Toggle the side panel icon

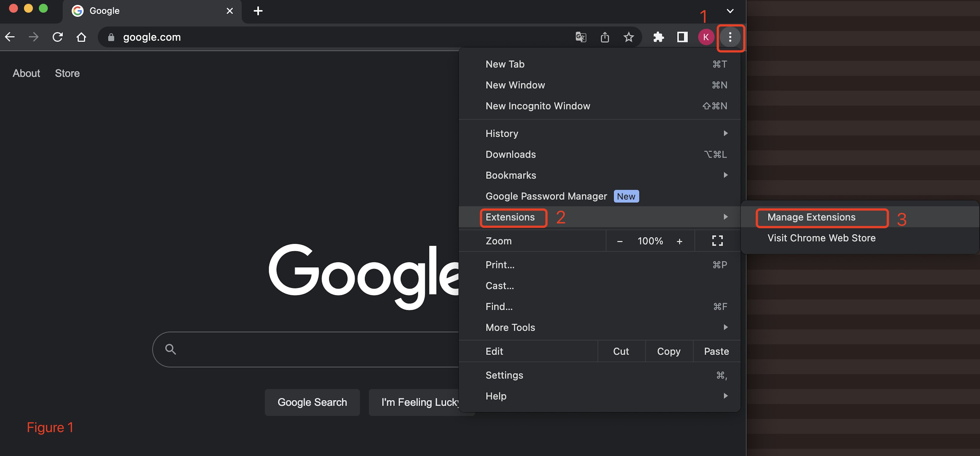682,37
